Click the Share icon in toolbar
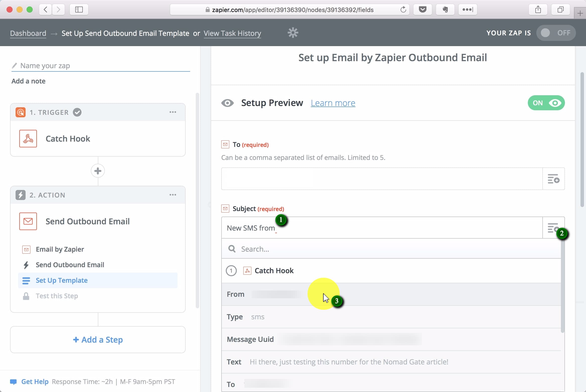The width and height of the screenshot is (586, 392). coord(538,10)
